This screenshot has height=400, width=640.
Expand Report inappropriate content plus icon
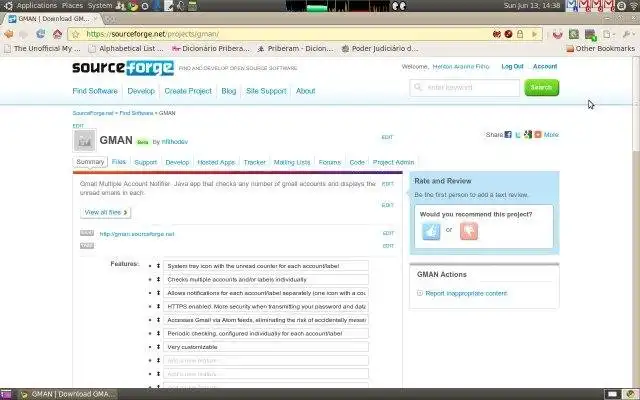(420, 293)
